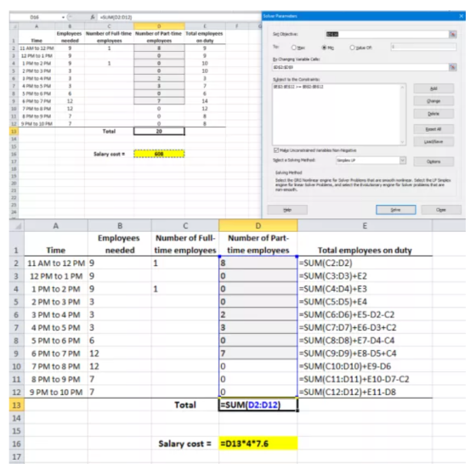The image size is (476, 464).
Task: Select column B header in the lower sheet
Action: [x=120, y=226]
